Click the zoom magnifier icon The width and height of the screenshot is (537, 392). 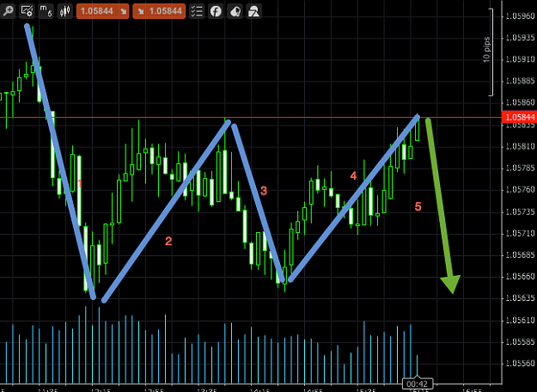(x=8, y=11)
